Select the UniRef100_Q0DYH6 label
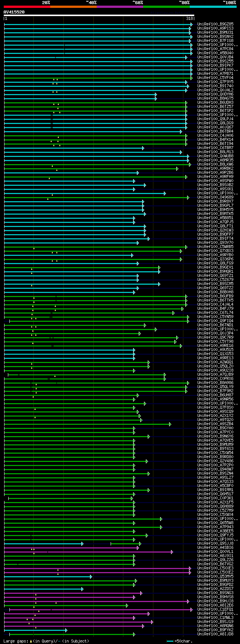The width and height of the screenshot is (240, 644). click(x=215, y=94)
